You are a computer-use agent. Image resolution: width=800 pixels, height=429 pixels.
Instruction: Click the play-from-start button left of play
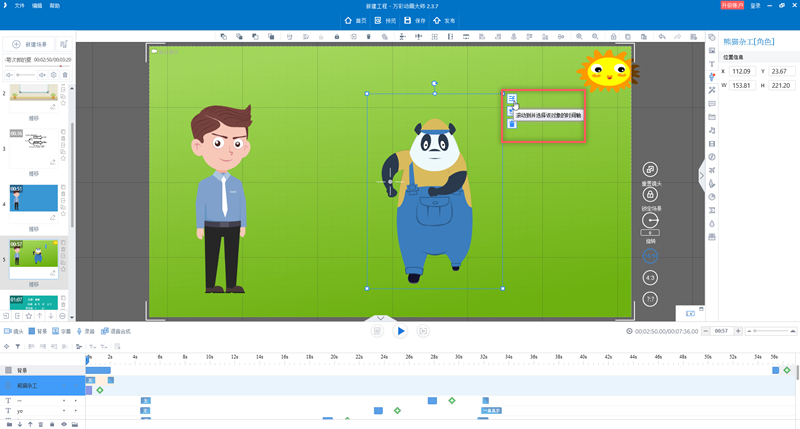[x=377, y=331]
